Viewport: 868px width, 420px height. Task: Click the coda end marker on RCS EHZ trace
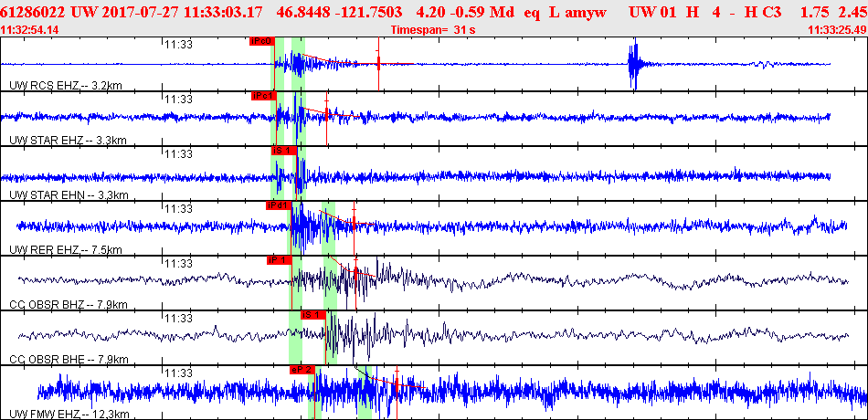click(378, 64)
